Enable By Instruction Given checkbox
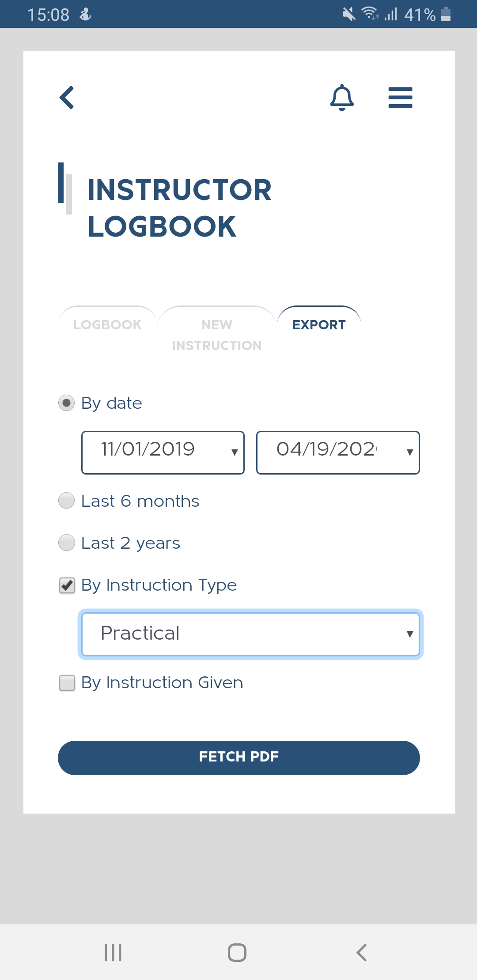This screenshot has height=980, width=477. point(67,683)
